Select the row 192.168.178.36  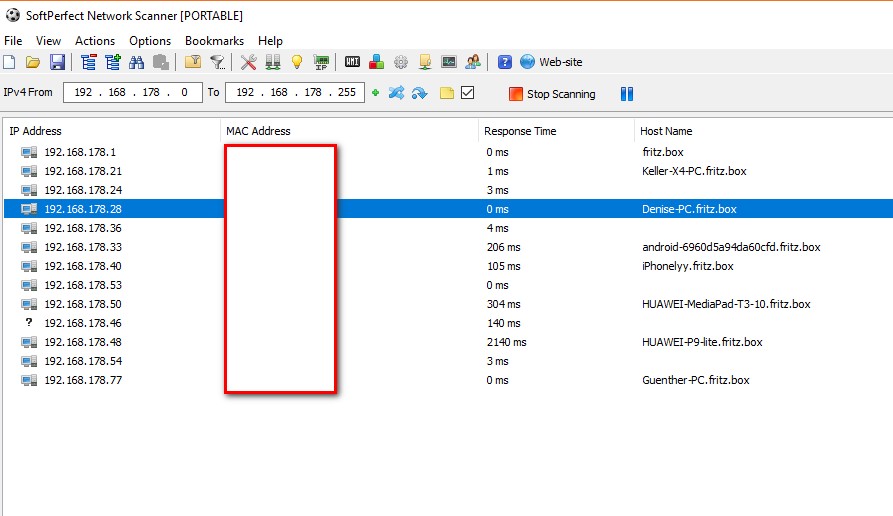(x=448, y=228)
